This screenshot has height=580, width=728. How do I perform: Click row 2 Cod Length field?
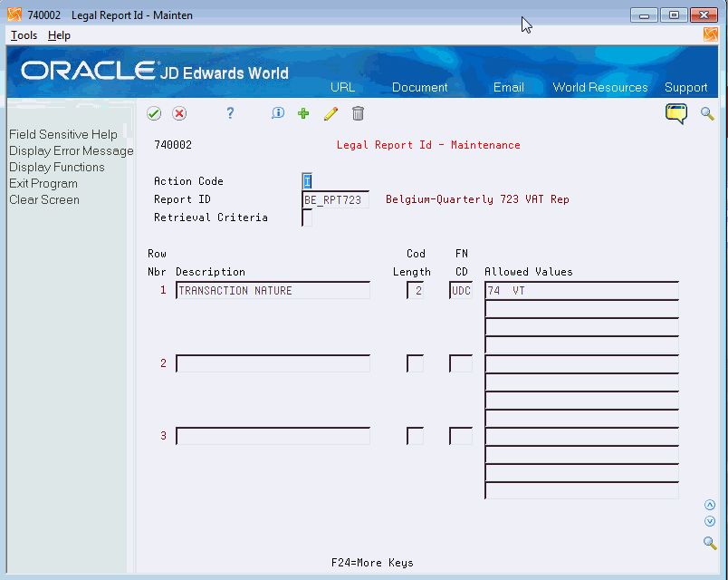pyautogui.click(x=415, y=363)
